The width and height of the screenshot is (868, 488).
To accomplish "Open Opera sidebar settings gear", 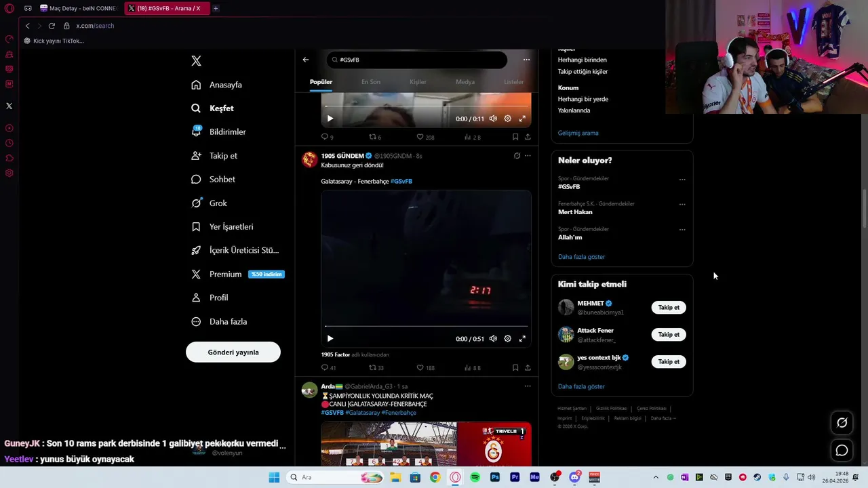I will (9, 173).
